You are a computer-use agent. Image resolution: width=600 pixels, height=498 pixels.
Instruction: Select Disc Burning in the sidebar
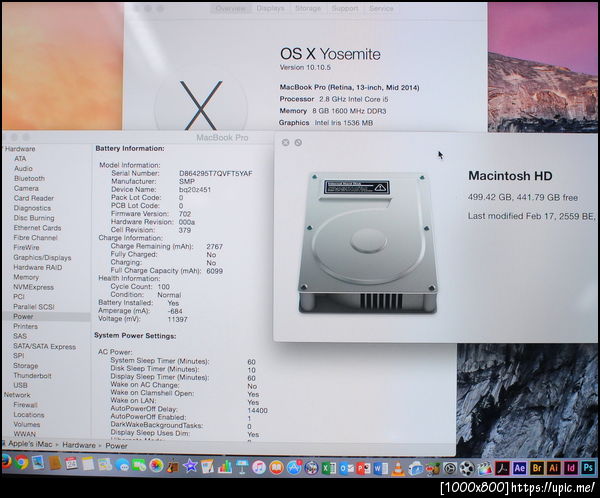point(34,218)
